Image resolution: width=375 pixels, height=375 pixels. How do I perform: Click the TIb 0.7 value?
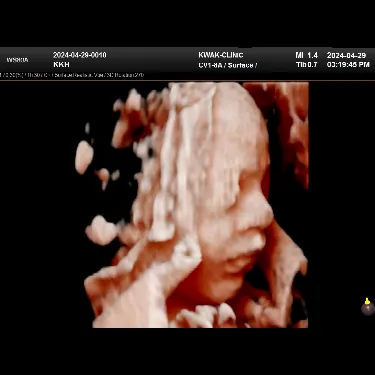tap(307, 65)
